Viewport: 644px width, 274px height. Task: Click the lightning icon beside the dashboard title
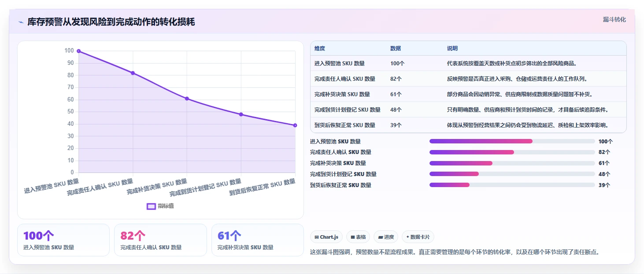[x=21, y=23]
